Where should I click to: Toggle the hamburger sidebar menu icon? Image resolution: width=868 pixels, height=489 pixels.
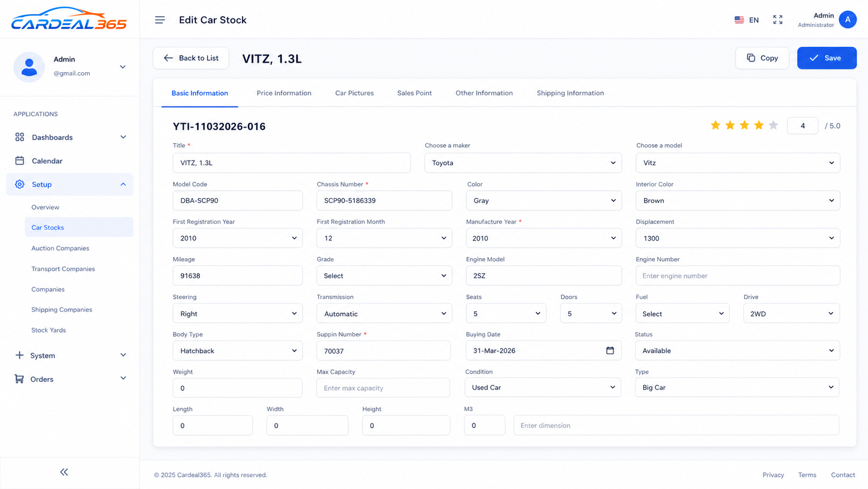[x=160, y=20]
